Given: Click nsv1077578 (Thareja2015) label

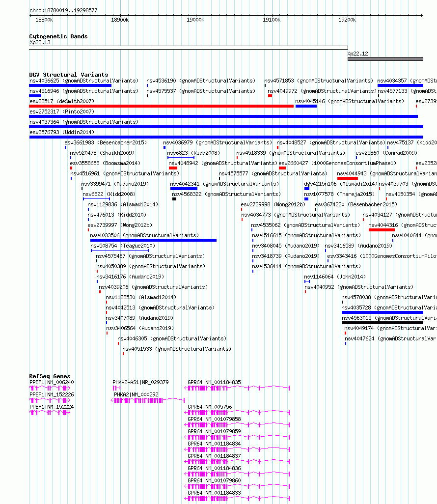Looking at the screenshot, I should [x=339, y=194].
